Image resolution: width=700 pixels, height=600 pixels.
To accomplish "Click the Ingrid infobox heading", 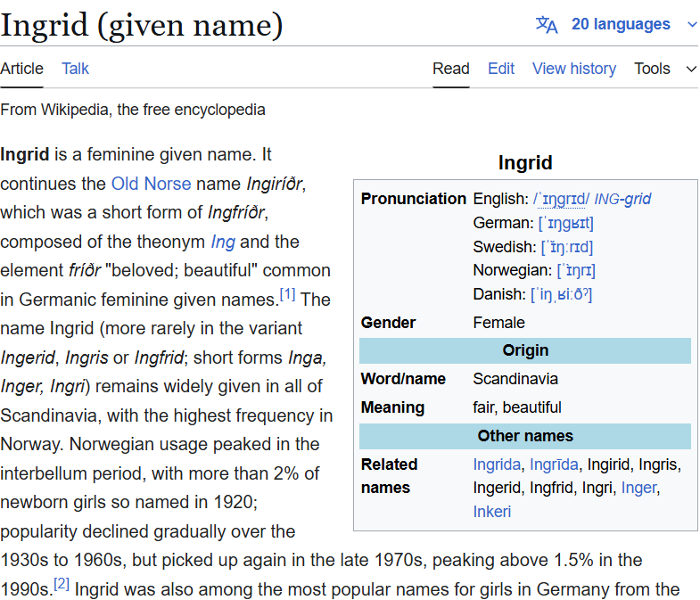I will point(525,162).
